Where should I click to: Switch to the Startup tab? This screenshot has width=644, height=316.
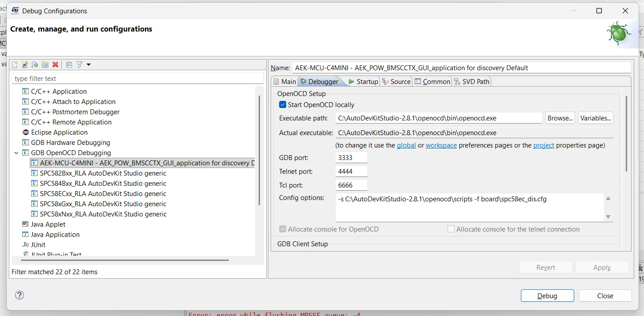point(363,81)
